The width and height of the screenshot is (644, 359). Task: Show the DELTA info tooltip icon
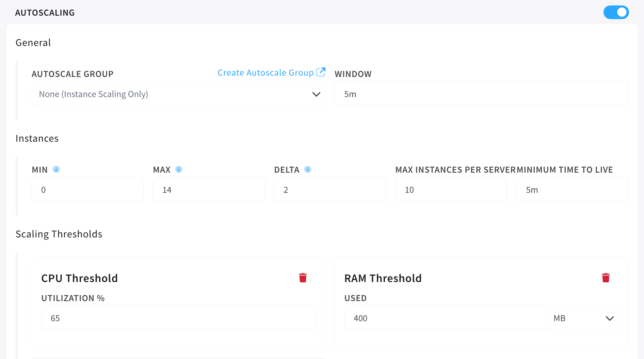pyautogui.click(x=308, y=170)
